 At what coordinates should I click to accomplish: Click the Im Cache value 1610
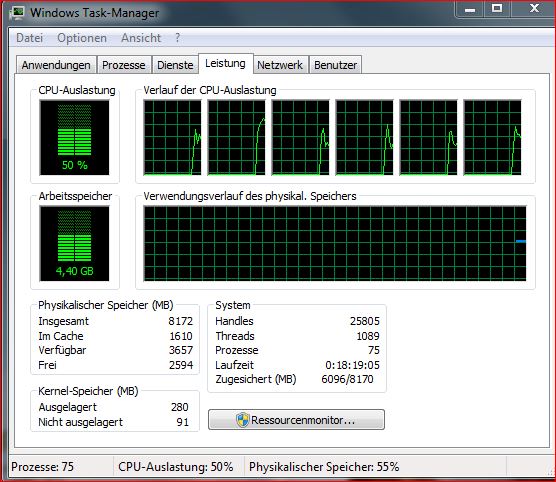181,336
